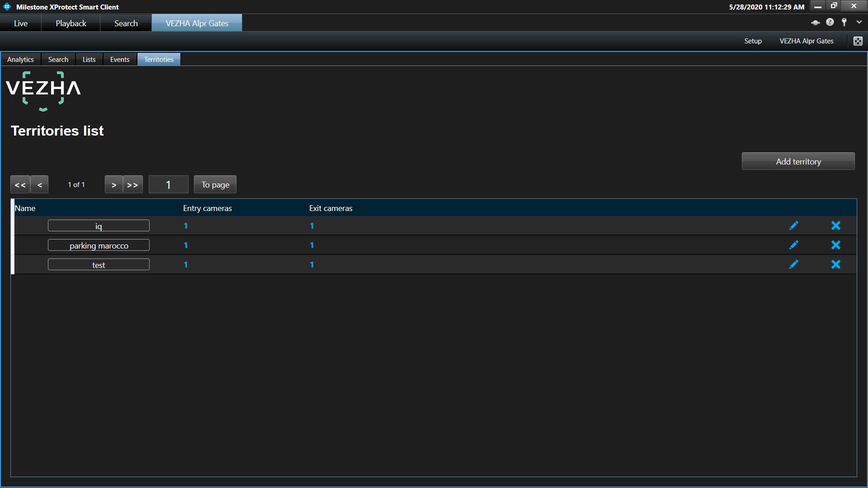
Task: Click exit cameras count for iq
Action: coord(311,226)
